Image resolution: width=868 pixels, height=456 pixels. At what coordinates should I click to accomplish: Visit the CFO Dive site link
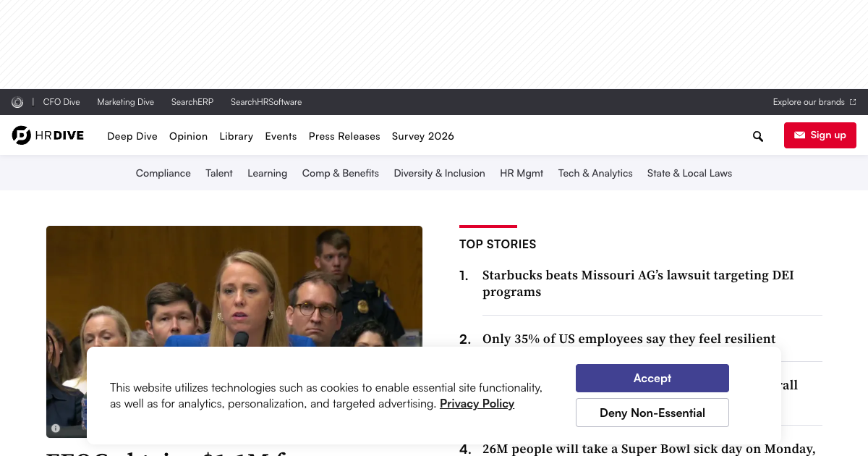coord(61,102)
